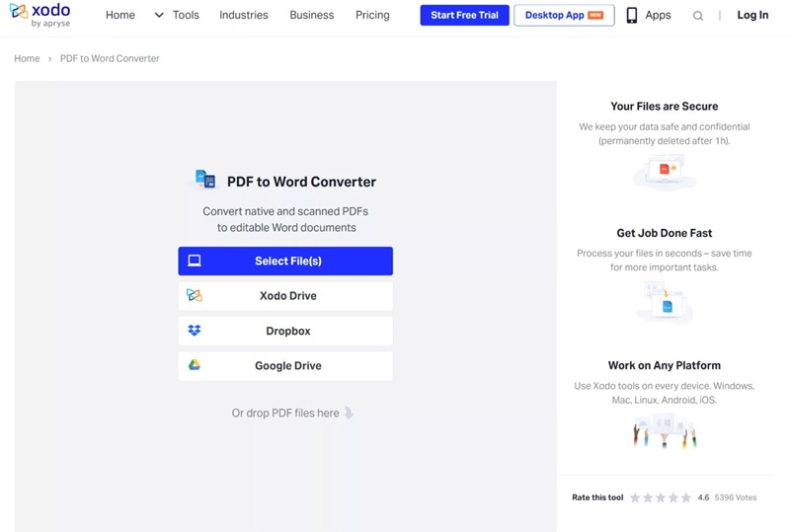Rate the tool one star
This screenshot has width=790, height=532.
point(635,497)
